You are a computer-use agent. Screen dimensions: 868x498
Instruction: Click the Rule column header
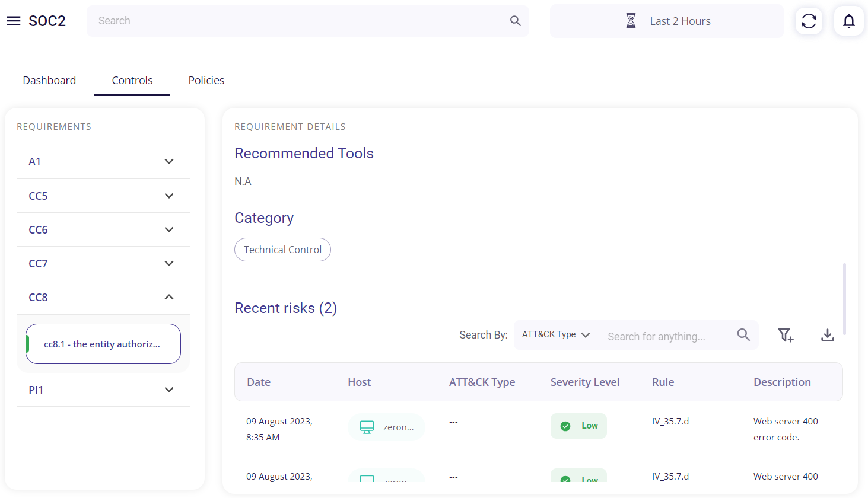point(663,382)
